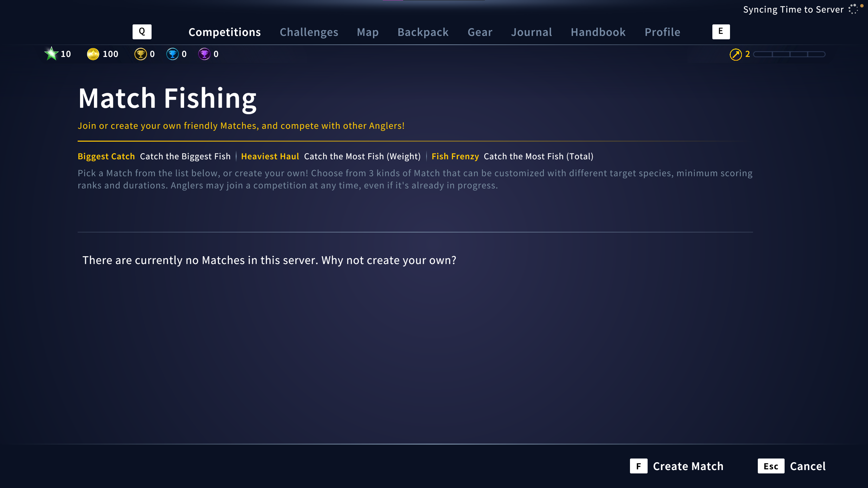View the Profile tab
The width and height of the screenshot is (868, 488).
click(x=662, y=32)
